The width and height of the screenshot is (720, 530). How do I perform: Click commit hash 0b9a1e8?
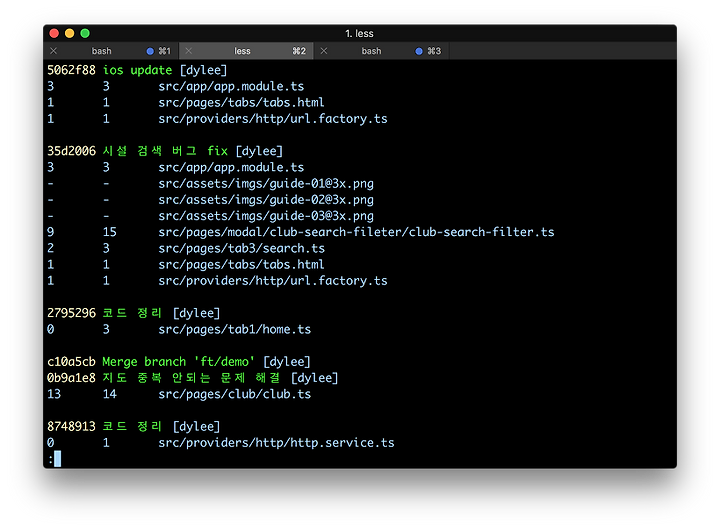[x=71, y=378]
